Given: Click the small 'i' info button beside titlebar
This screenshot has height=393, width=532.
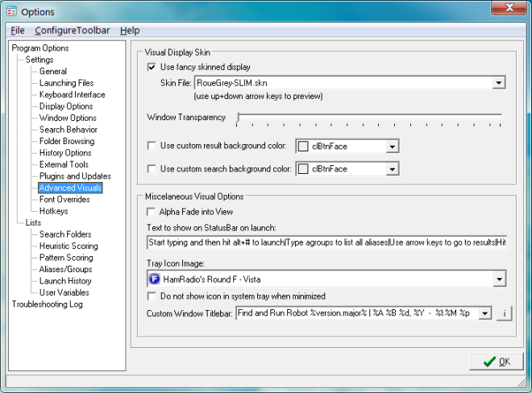Looking at the screenshot, I should point(504,313).
